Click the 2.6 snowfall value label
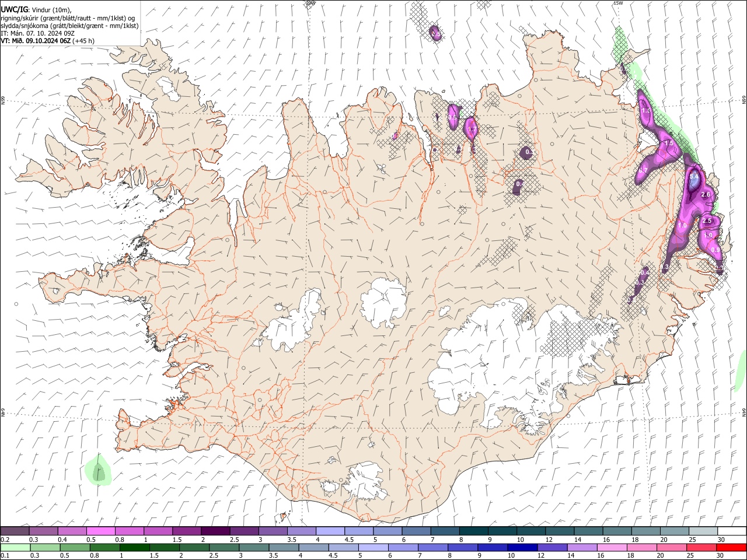The height and width of the screenshot is (560, 747). tap(705, 194)
